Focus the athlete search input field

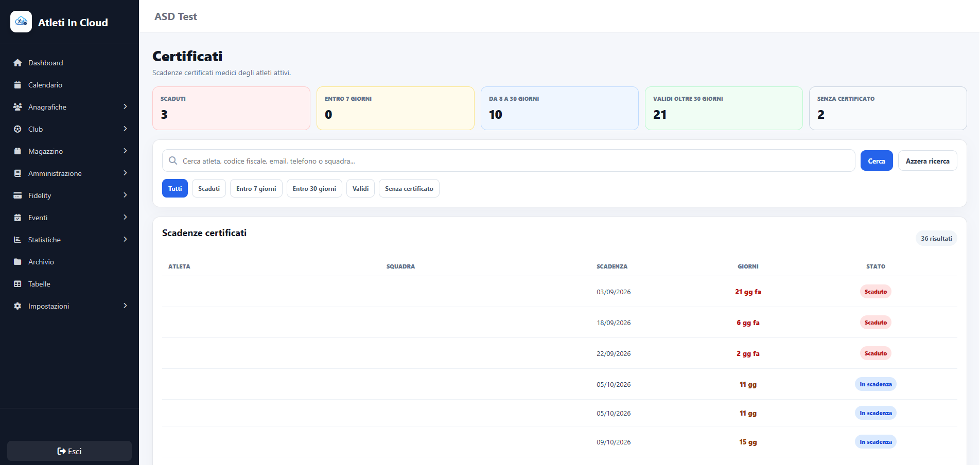[x=509, y=160]
